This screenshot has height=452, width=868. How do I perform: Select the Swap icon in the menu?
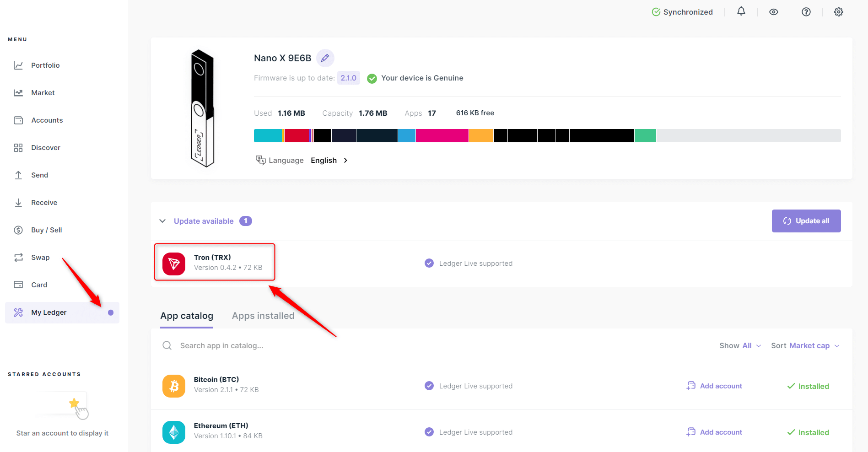pyautogui.click(x=18, y=257)
